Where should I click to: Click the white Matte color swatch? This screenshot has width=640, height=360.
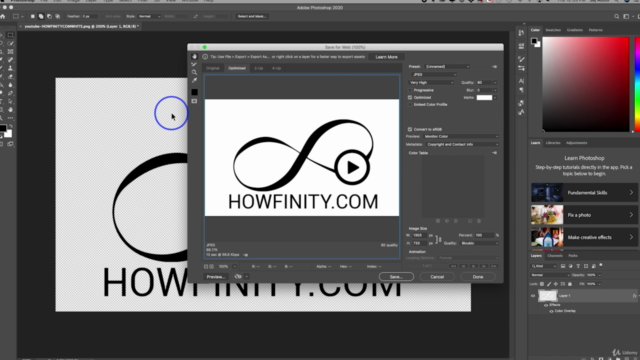coord(484,98)
